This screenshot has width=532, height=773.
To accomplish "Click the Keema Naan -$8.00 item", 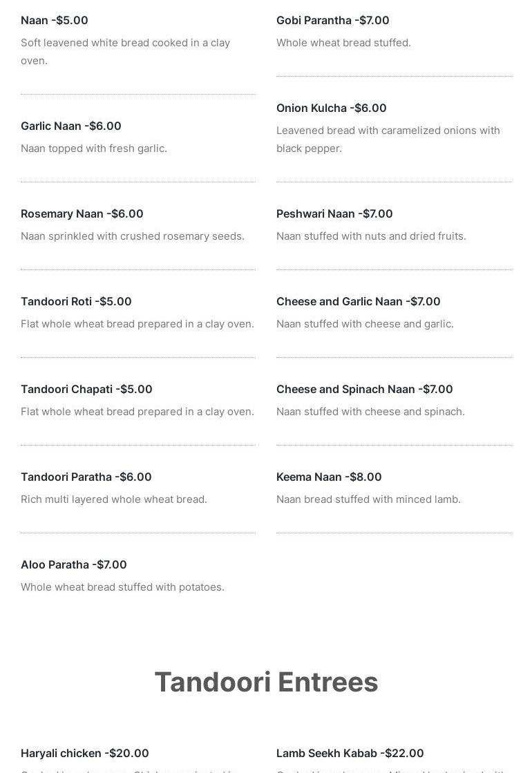I will [329, 477].
